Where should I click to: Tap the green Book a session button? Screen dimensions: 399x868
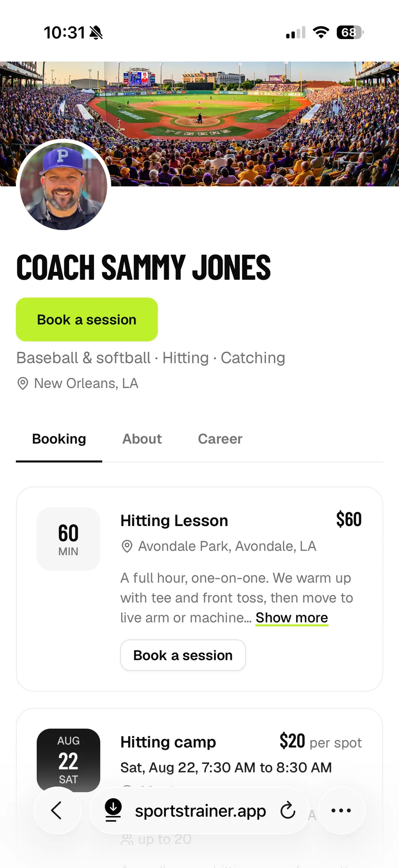pyautogui.click(x=87, y=319)
